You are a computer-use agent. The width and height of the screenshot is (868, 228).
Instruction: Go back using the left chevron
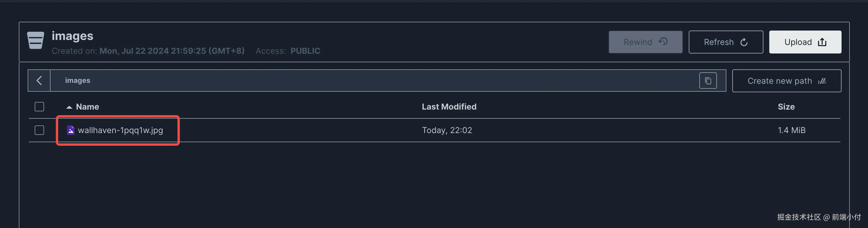click(39, 81)
